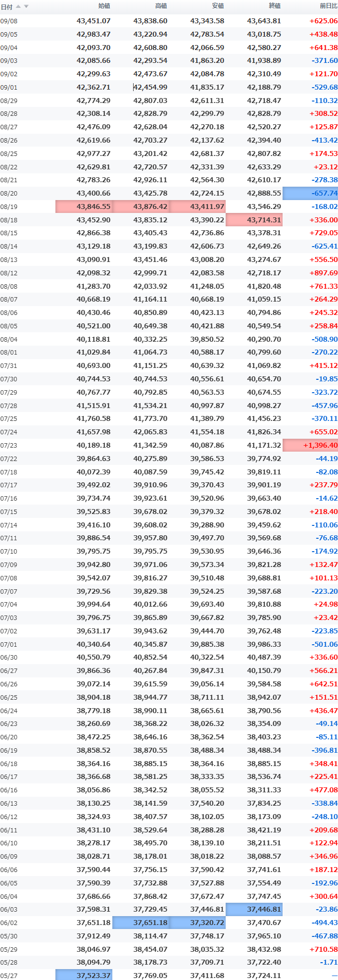Click the 安値 column header
This screenshot has width=338, height=980.
pyautogui.click(x=218, y=6)
